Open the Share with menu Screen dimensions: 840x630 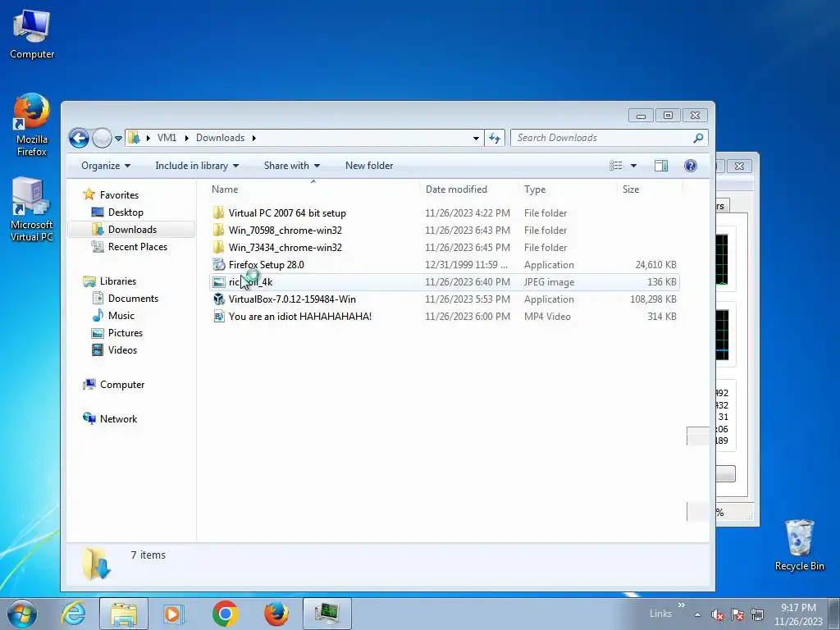291,166
